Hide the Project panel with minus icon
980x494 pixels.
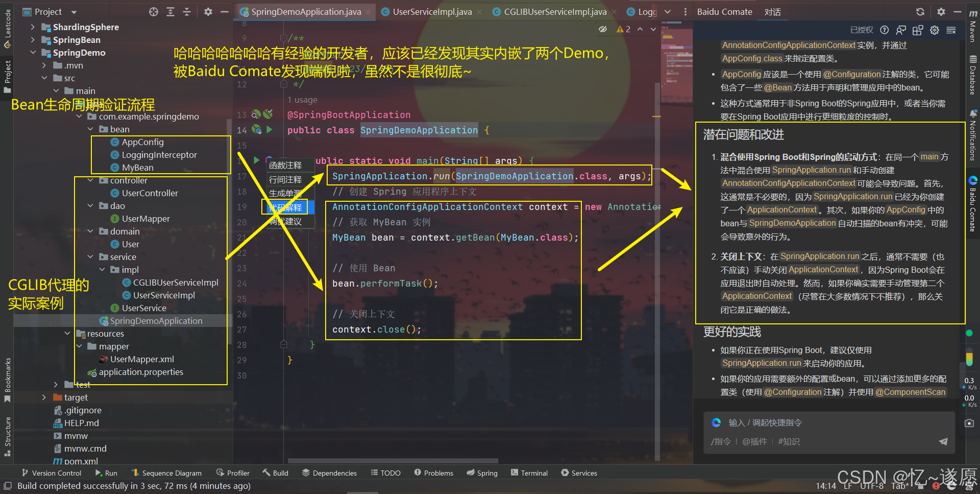(224, 12)
